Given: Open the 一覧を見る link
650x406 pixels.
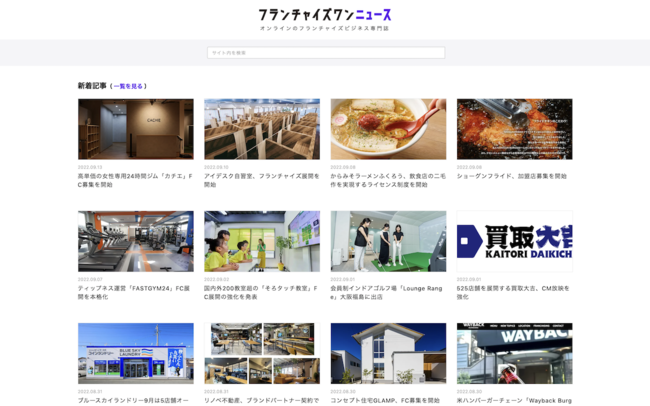Looking at the screenshot, I should (x=128, y=86).
